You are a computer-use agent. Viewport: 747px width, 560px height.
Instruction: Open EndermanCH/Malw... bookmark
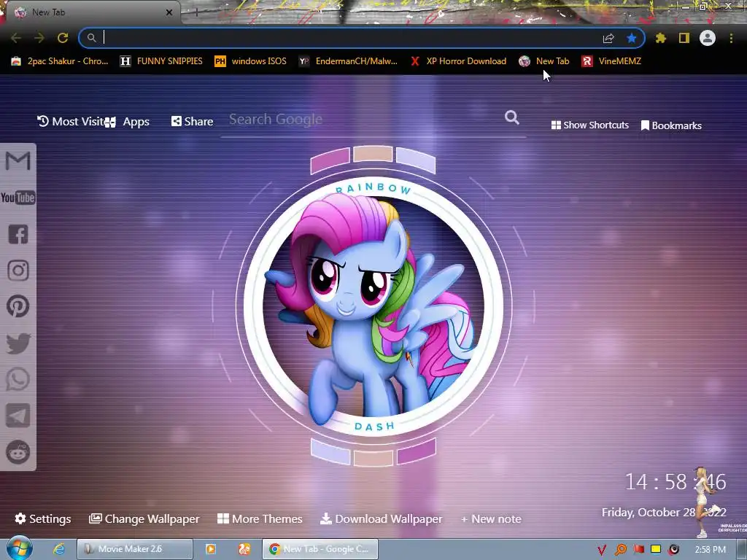tap(348, 61)
